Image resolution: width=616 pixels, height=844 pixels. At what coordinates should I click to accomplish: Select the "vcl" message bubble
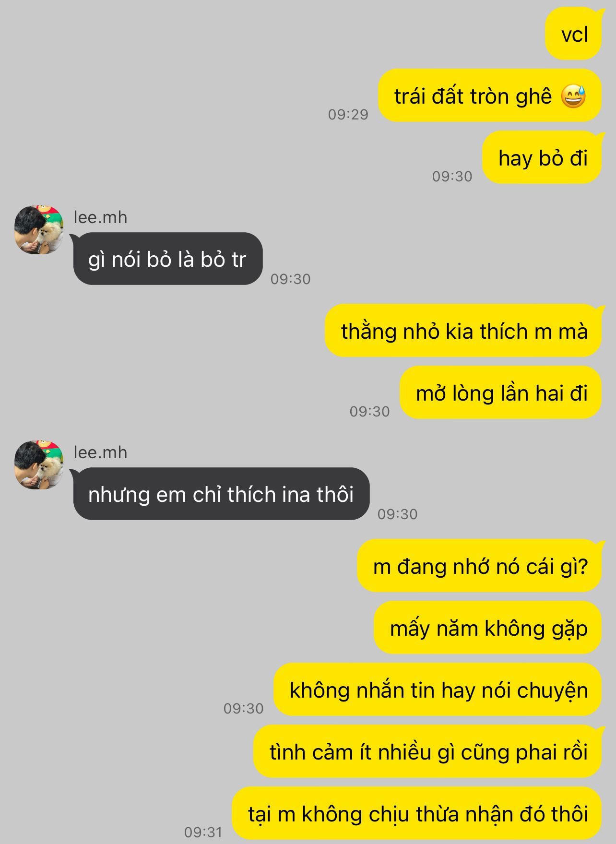[x=573, y=34]
